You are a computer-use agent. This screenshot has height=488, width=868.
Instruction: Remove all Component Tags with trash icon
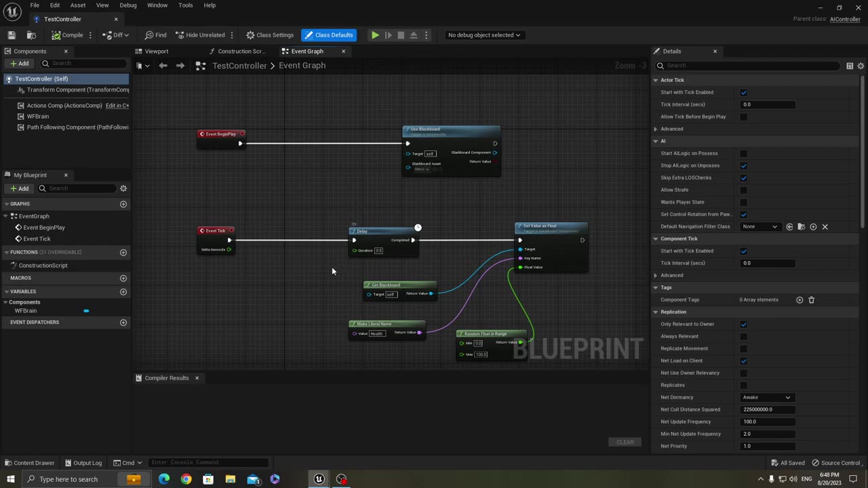coord(812,300)
